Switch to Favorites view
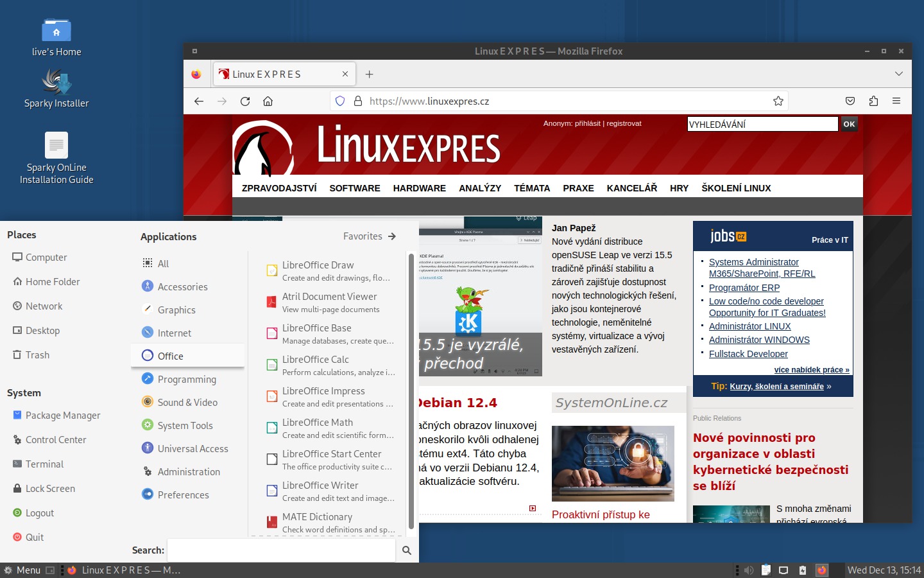 point(370,236)
